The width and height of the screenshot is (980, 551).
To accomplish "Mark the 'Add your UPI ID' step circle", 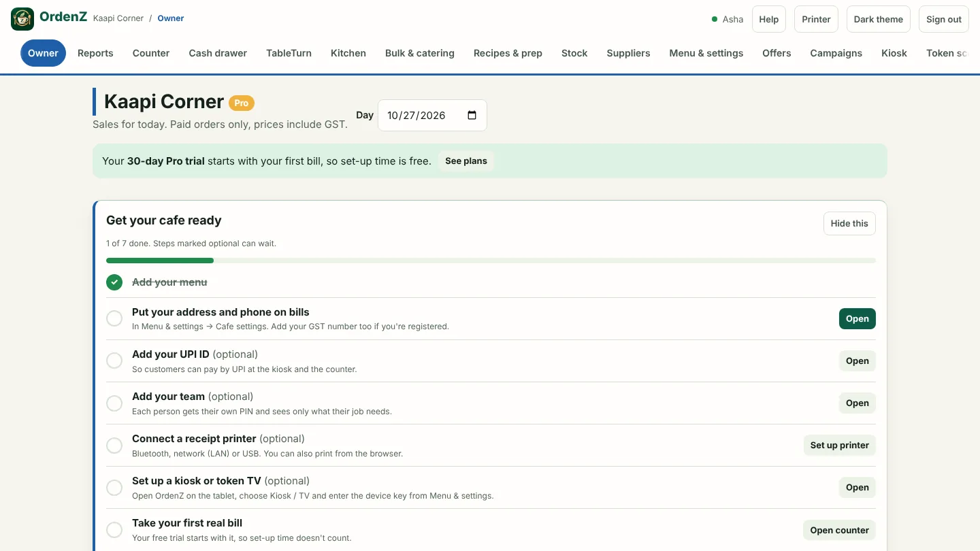I will coord(114,361).
